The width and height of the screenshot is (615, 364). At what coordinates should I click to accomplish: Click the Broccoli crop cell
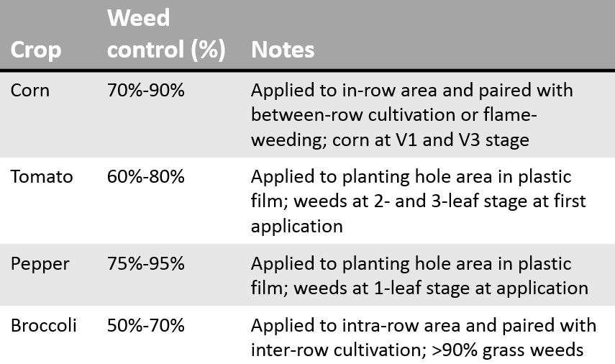tap(44, 326)
